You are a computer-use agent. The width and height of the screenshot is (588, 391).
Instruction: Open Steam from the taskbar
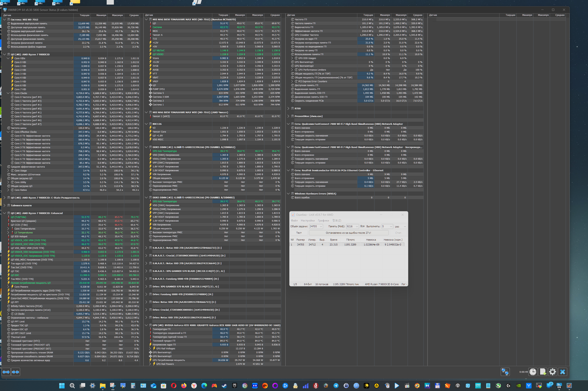tap(224, 385)
